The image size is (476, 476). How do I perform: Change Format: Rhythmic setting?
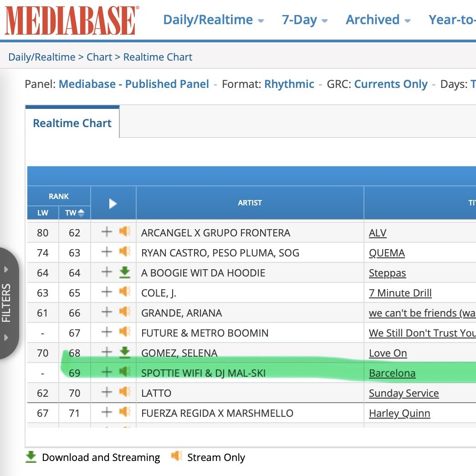[x=289, y=84]
